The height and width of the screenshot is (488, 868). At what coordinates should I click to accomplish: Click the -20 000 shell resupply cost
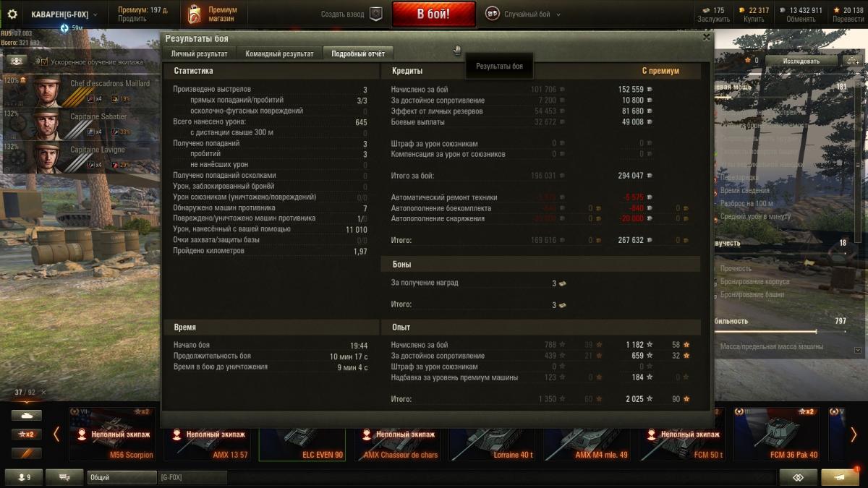pos(631,219)
